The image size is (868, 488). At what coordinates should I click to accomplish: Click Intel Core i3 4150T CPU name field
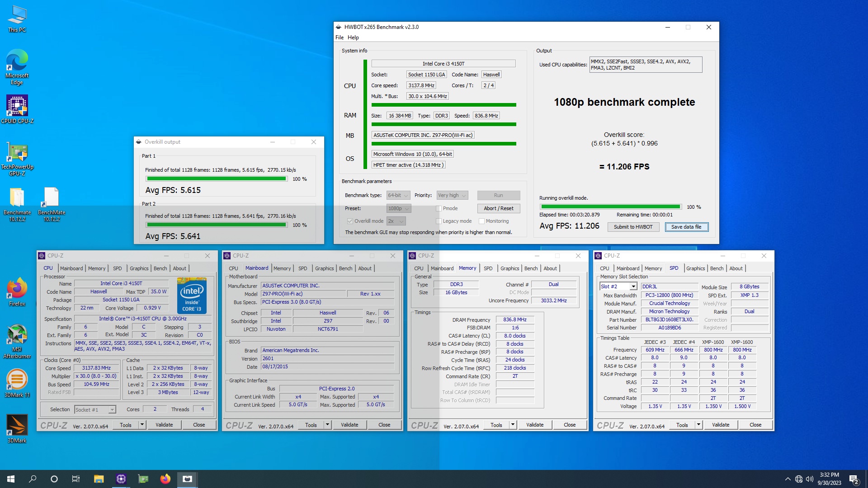pyautogui.click(x=443, y=64)
